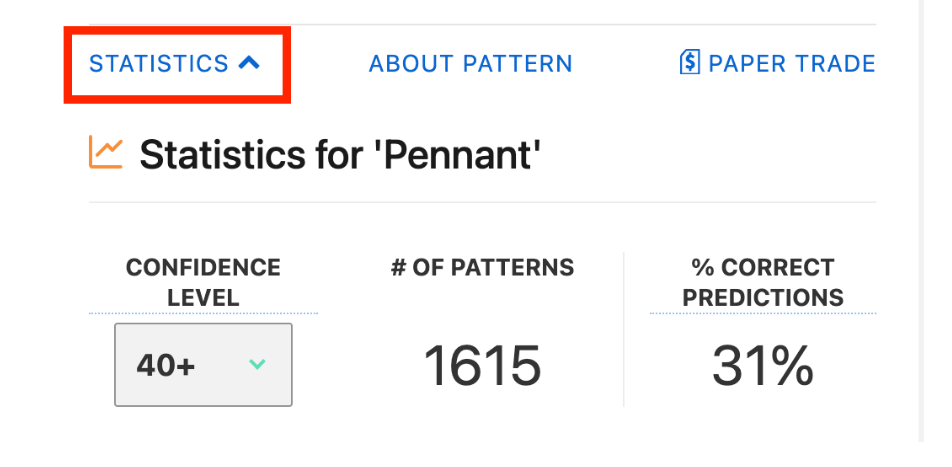Click the word PREDICTIONS in the right column
The image size is (952, 467).
[763, 297]
